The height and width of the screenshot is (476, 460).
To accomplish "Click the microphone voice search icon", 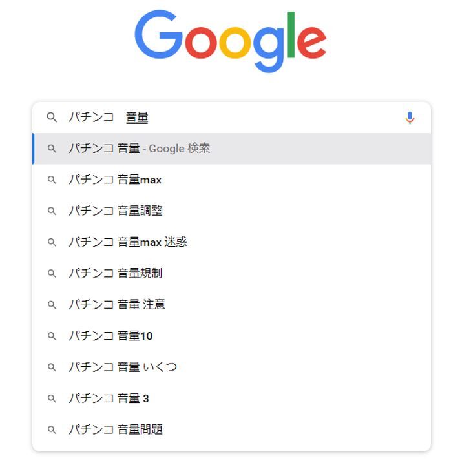I will [x=410, y=118].
